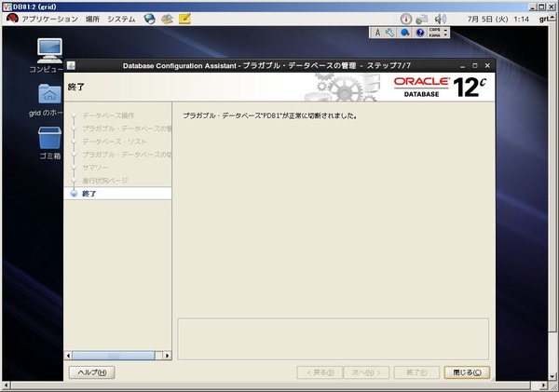Viewport: 559px width, 392px height.
Task: Open the アプリケーション menu
Action: coord(49,19)
